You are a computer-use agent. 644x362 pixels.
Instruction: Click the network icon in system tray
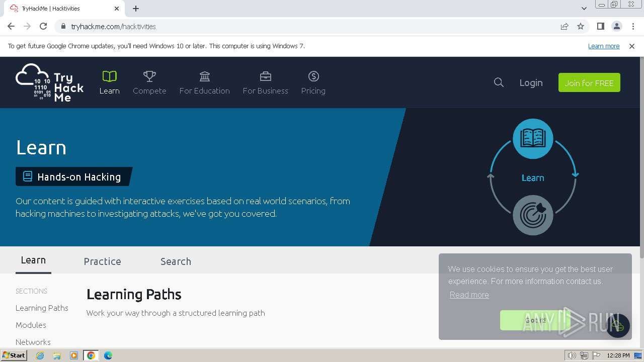[x=584, y=355]
